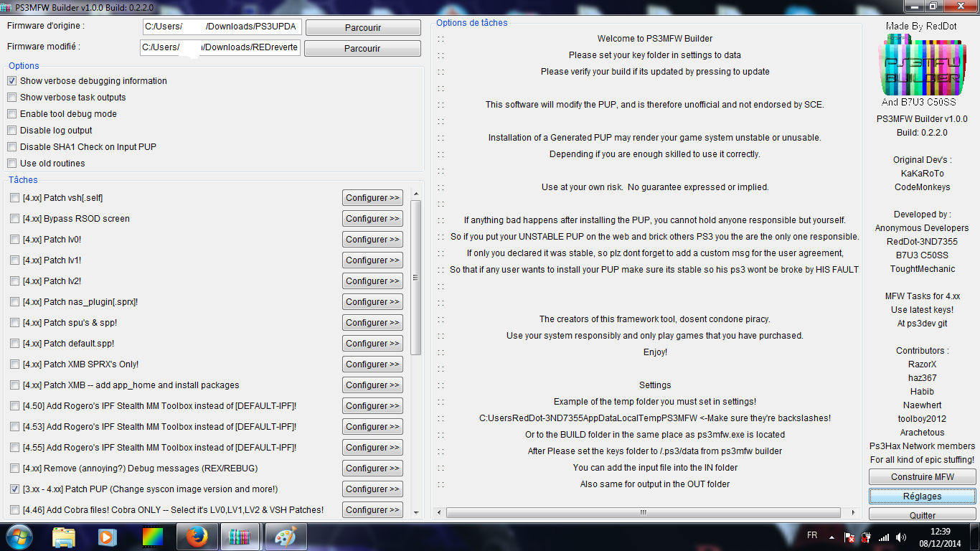Enable the [4.46] Add Cobra files task
The height and width of the screenshot is (551, 980).
(15, 510)
